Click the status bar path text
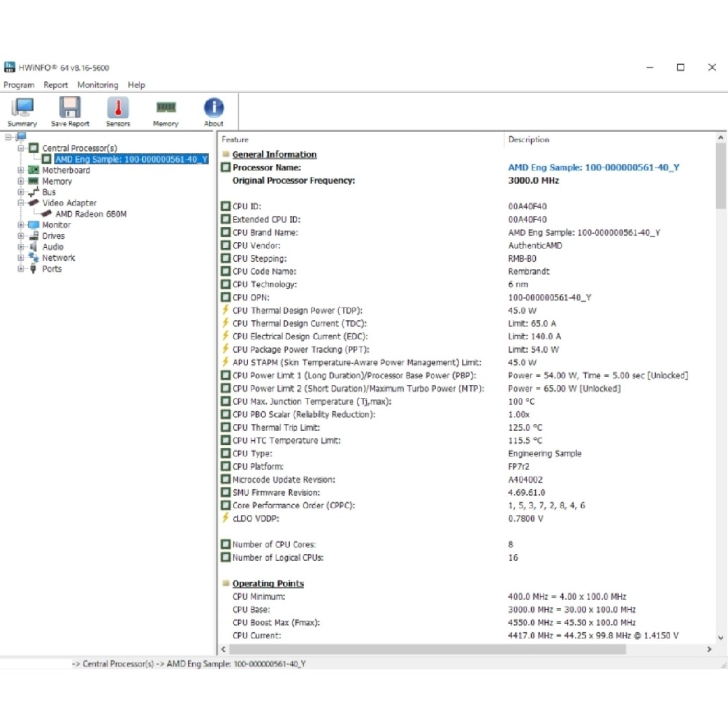This screenshot has height=728, width=728. [189, 663]
